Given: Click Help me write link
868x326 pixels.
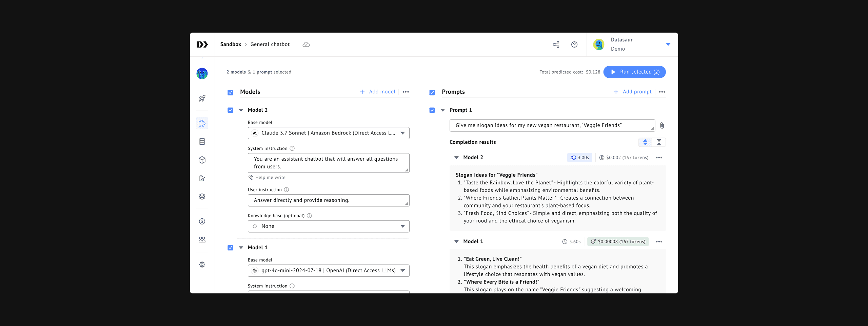Looking at the screenshot, I should tap(267, 178).
